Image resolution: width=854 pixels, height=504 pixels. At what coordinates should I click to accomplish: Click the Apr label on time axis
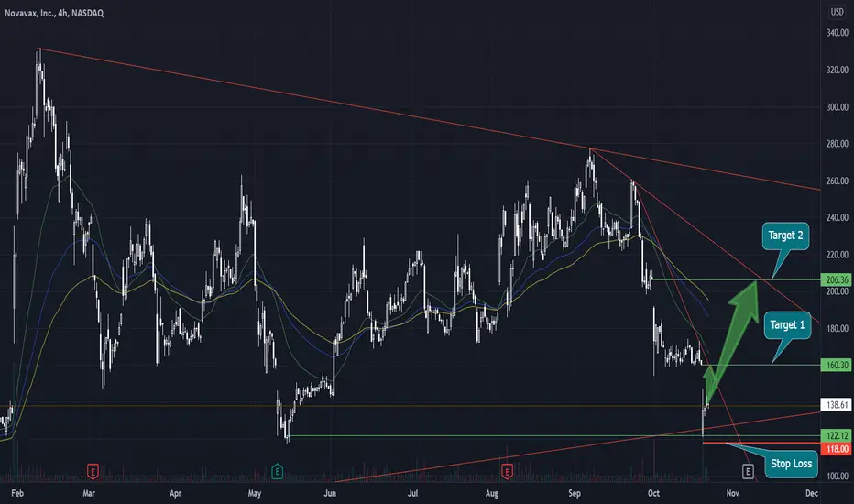pos(175,494)
